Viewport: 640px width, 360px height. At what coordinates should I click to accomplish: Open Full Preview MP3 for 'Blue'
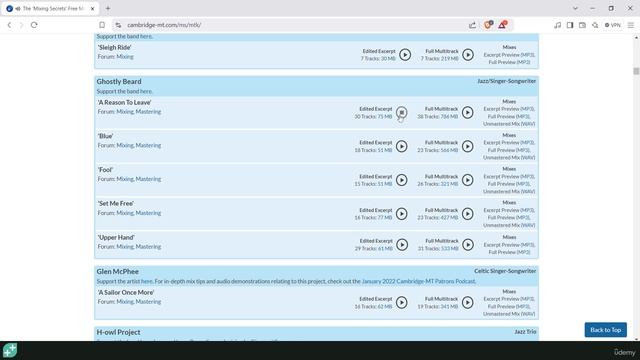(509, 150)
